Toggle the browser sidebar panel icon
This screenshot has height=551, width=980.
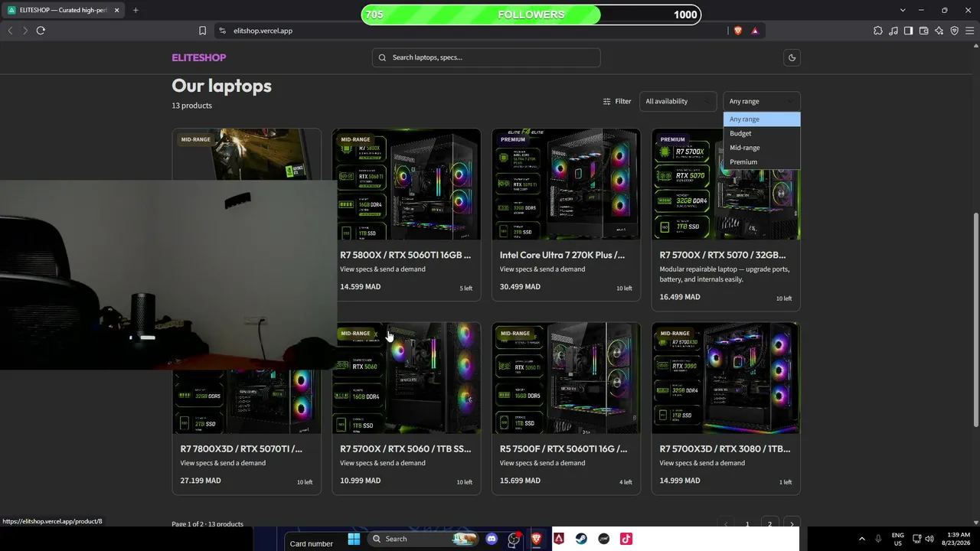pos(908,31)
